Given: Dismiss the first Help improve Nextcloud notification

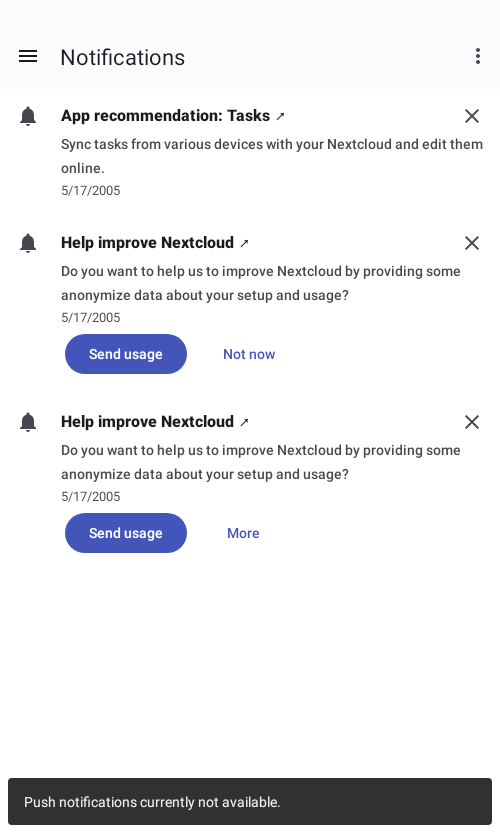Looking at the screenshot, I should [x=472, y=243].
